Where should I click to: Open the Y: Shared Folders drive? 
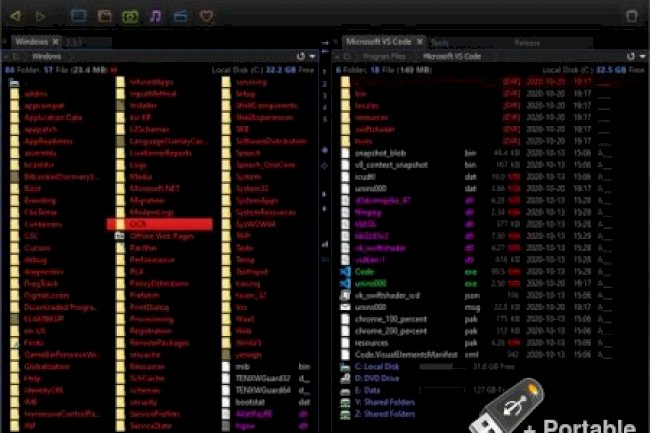click(x=385, y=402)
